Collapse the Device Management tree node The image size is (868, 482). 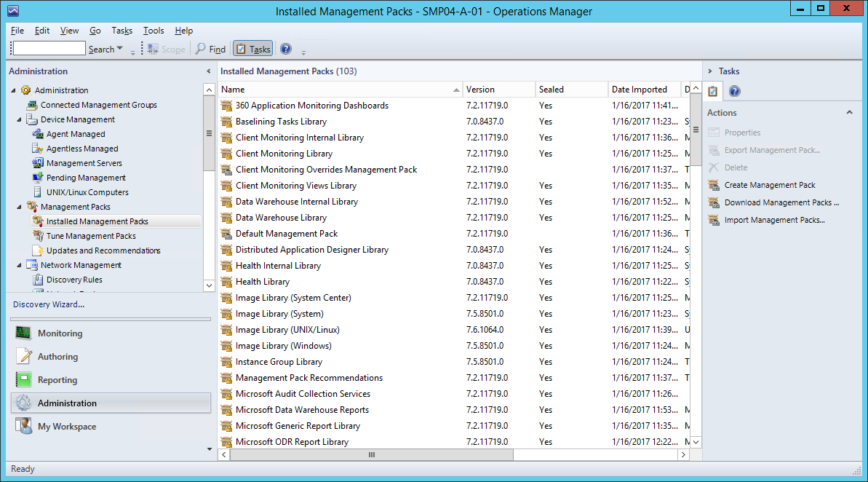pyautogui.click(x=20, y=119)
